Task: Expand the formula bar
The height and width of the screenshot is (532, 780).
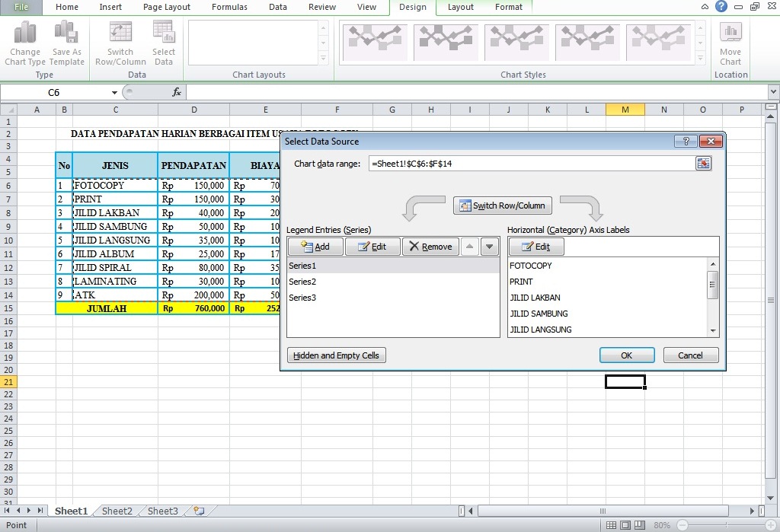Action: pyautogui.click(x=773, y=92)
